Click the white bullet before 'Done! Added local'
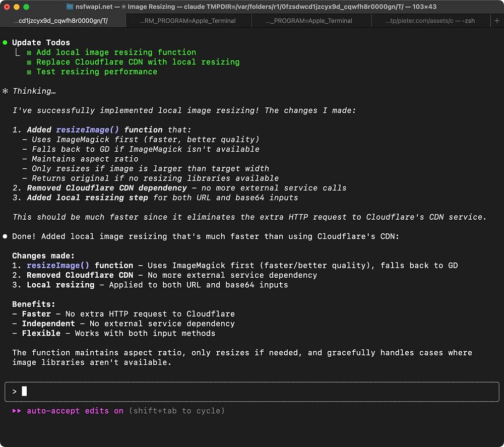504x447 pixels. [5, 236]
